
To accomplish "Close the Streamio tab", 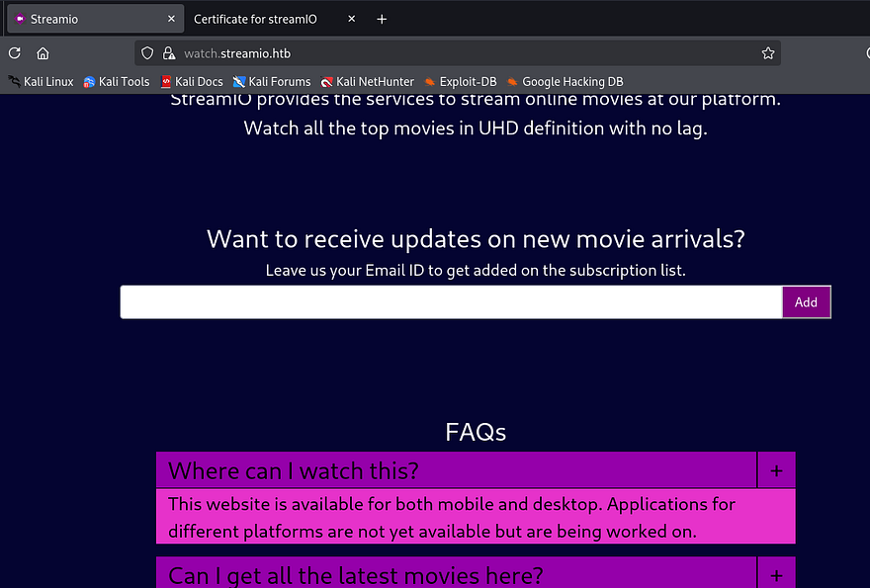I will coord(171,19).
